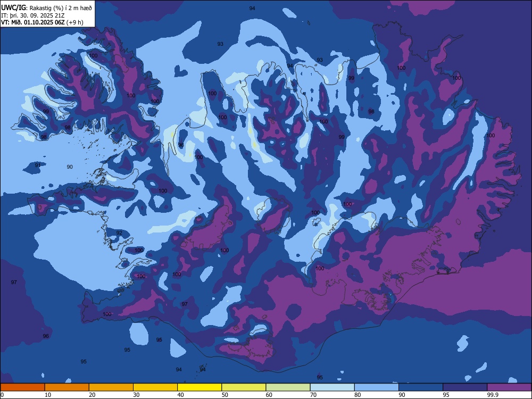Choose the pale blue 70–80 legend swatch

pos(332,387)
